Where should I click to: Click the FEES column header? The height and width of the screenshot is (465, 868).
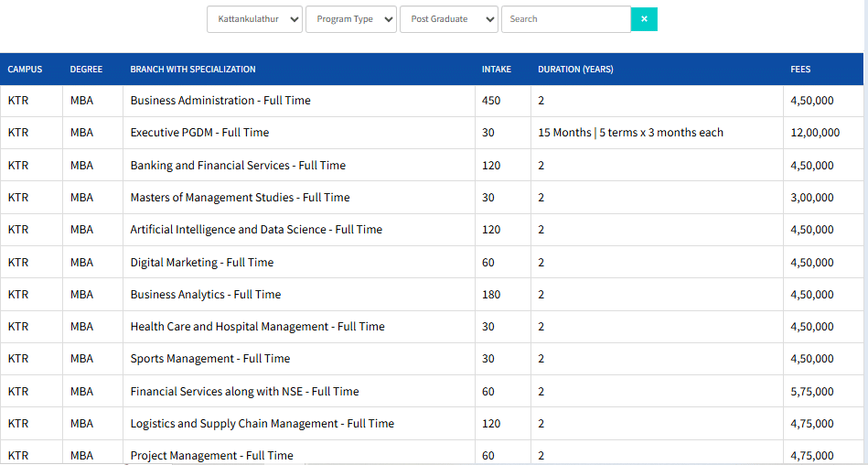(800, 70)
